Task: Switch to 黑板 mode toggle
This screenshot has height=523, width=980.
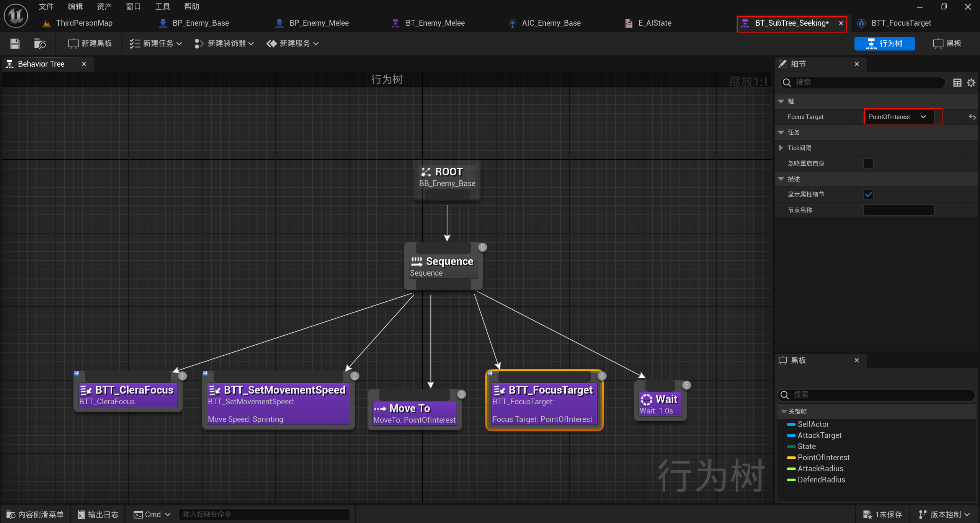Action: click(947, 44)
